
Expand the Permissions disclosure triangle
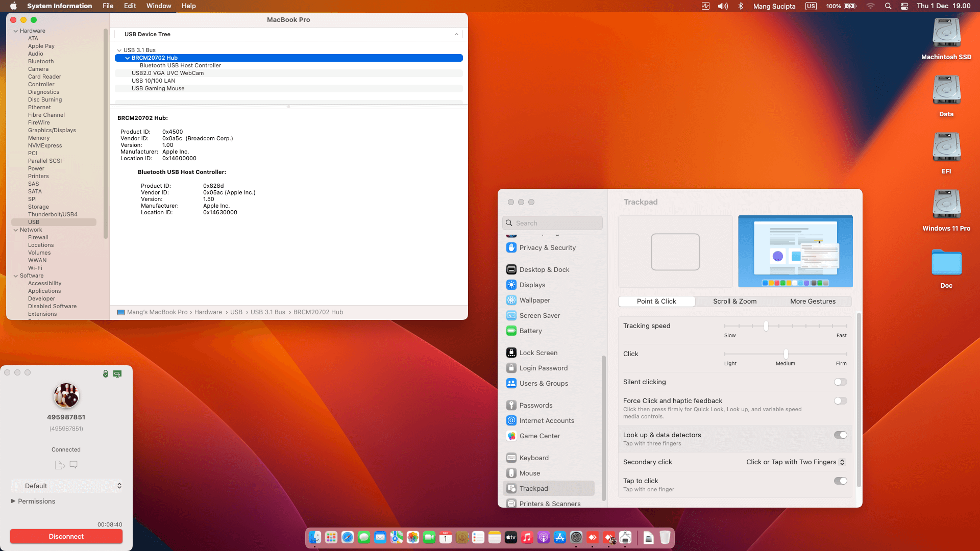pyautogui.click(x=13, y=502)
